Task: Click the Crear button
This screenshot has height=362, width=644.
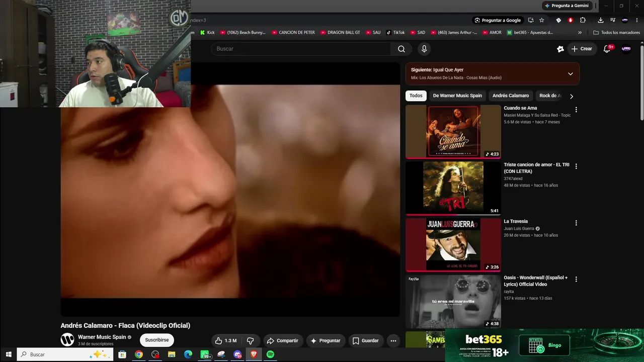Action: click(582, 49)
